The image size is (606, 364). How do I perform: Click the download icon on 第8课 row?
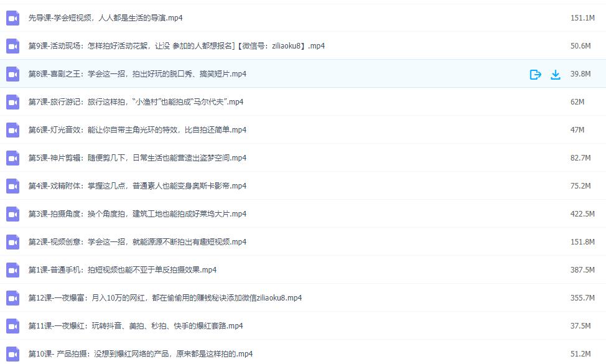click(x=556, y=75)
